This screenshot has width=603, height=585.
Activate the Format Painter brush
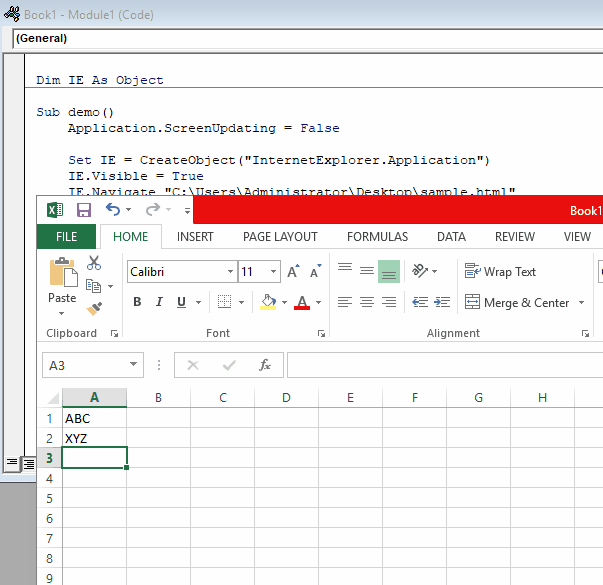click(x=94, y=308)
